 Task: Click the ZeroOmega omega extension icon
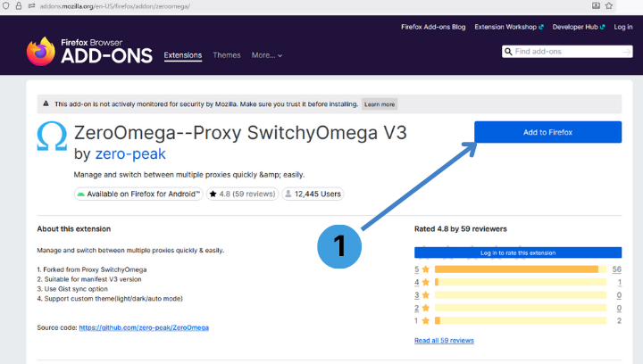52,136
